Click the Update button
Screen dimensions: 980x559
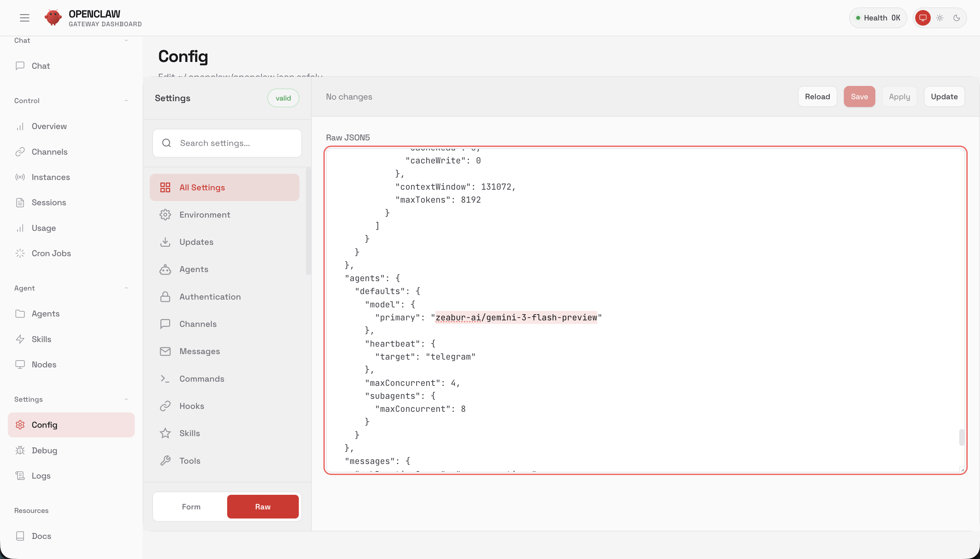944,97
